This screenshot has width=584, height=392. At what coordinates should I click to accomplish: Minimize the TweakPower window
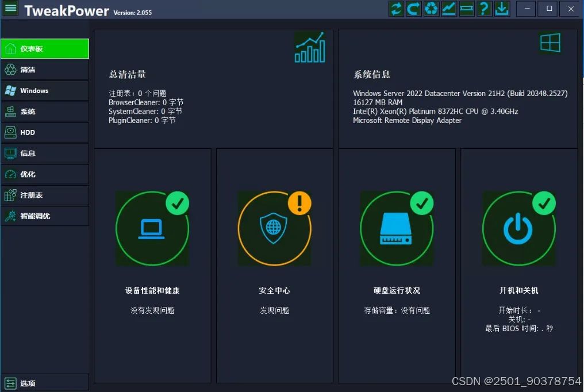(527, 9)
